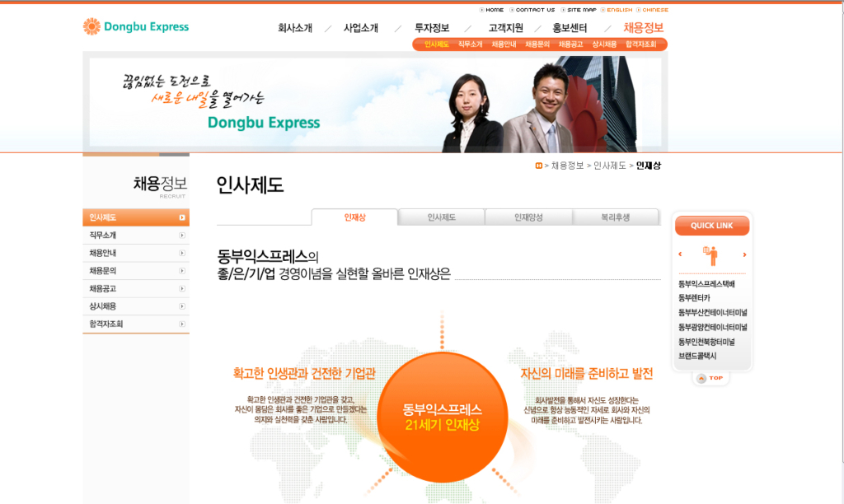844x504 pixels.
Task: Open the 동부광양컨테이너터미널 quick link
Action: pos(713,326)
